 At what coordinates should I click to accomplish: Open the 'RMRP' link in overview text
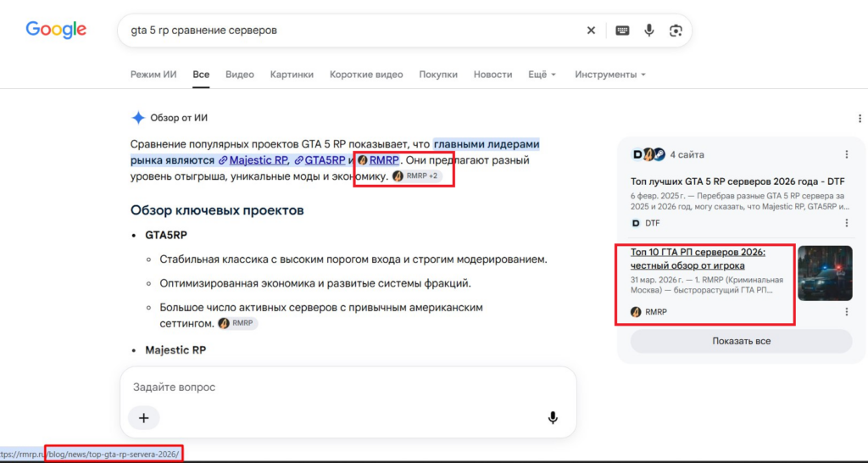(384, 160)
